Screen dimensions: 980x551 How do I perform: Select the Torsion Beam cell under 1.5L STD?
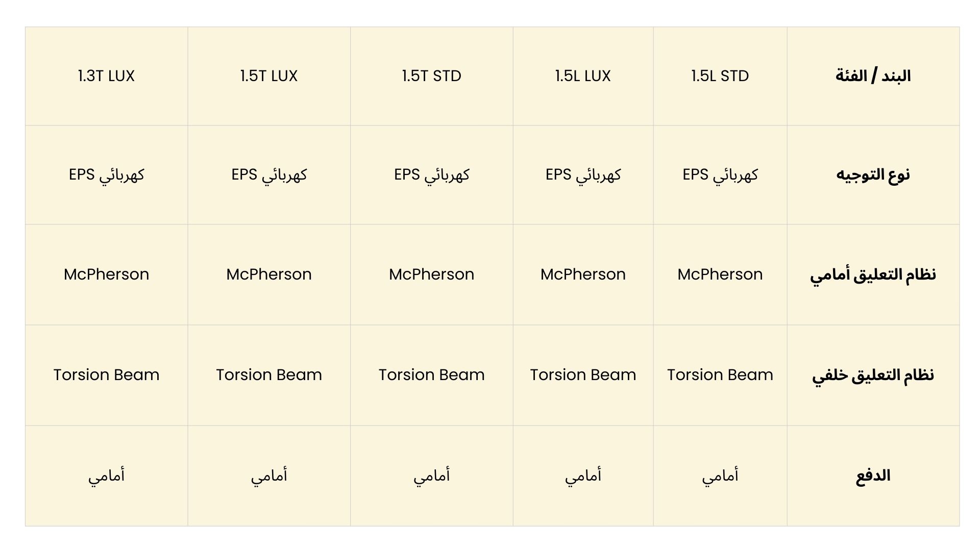pos(720,375)
